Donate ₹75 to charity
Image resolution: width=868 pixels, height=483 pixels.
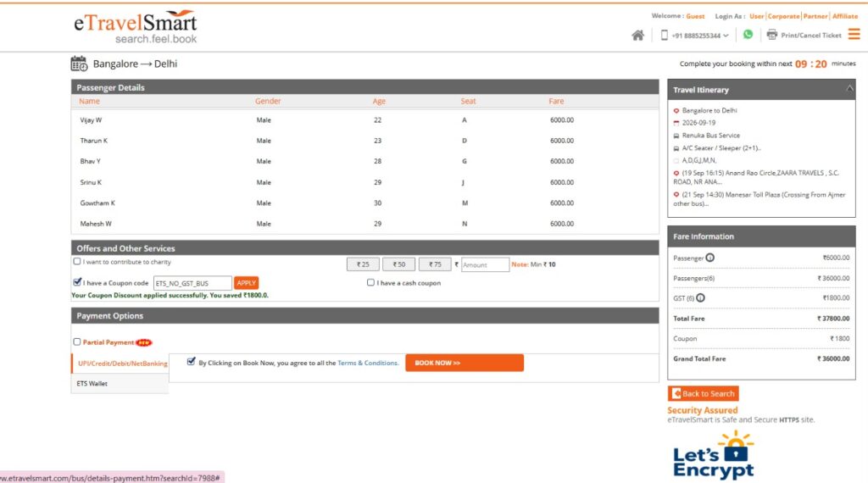[435, 264]
